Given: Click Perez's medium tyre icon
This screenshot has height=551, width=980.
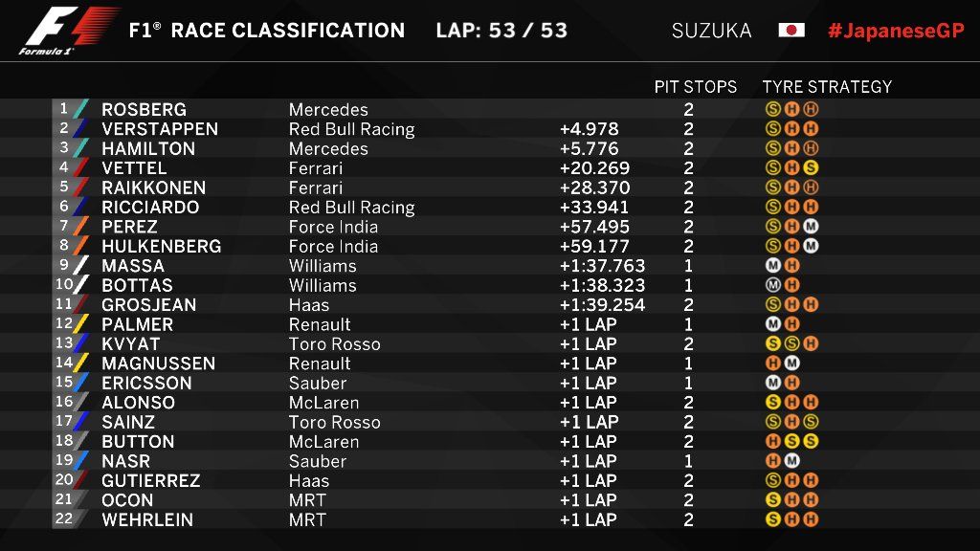Looking at the screenshot, I should [811, 227].
